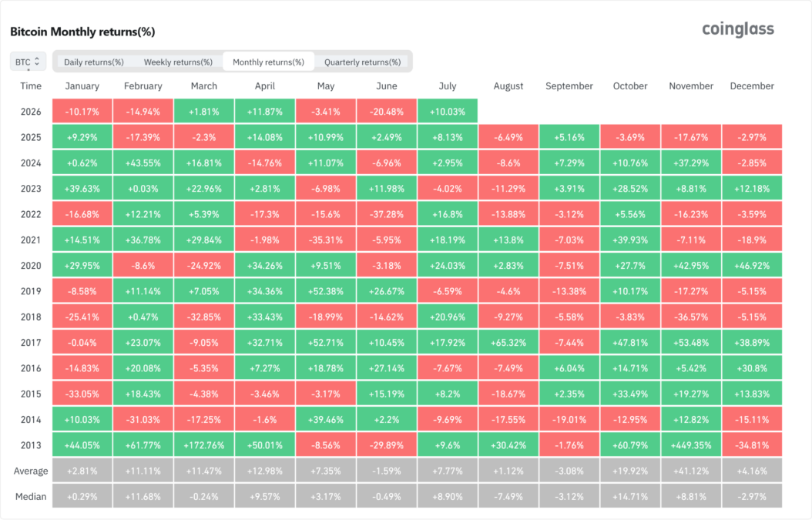Screen dimensions: 812x520
Task: Click the +449.35% cell for November 2013
Action: [x=691, y=445]
